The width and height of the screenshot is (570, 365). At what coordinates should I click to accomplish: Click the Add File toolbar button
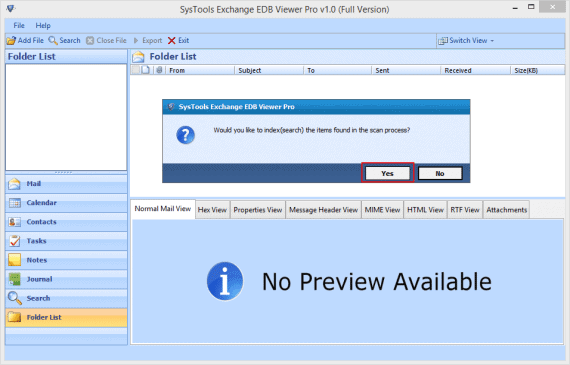click(25, 40)
